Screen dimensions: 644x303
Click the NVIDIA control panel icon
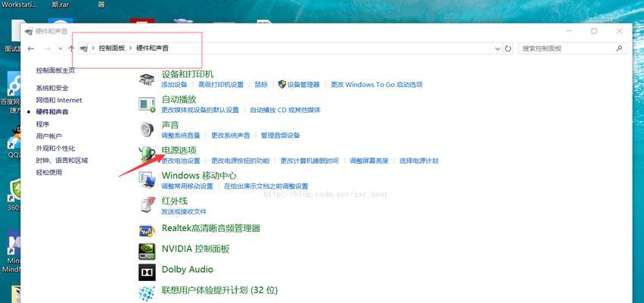[147, 251]
